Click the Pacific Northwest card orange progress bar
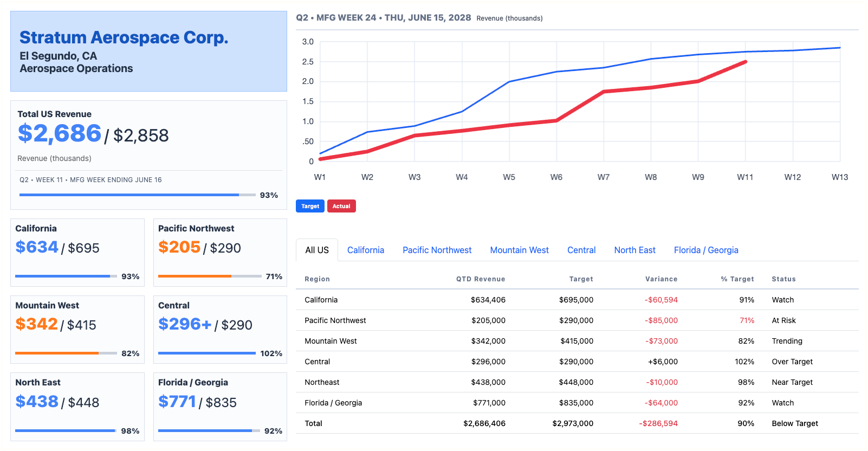 [210, 276]
